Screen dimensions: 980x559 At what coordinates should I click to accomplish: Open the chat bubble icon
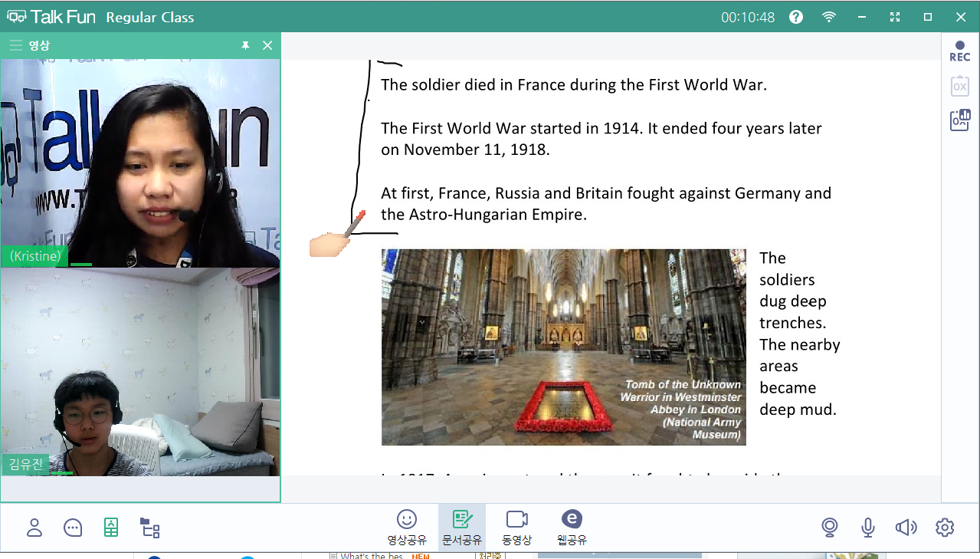(x=73, y=528)
